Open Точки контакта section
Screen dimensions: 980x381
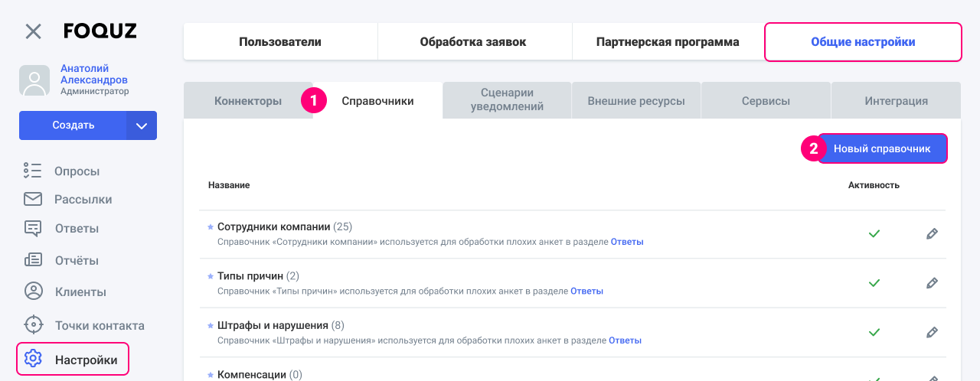[x=99, y=325]
